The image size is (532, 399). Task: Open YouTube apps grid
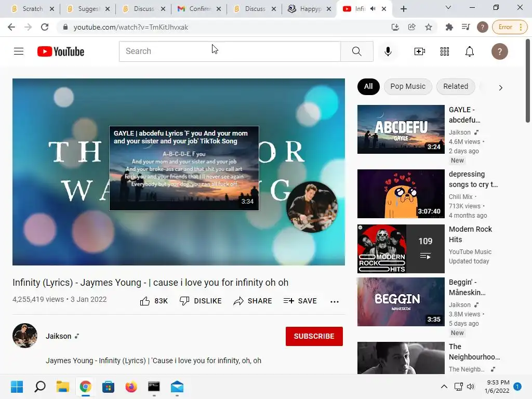click(x=445, y=51)
